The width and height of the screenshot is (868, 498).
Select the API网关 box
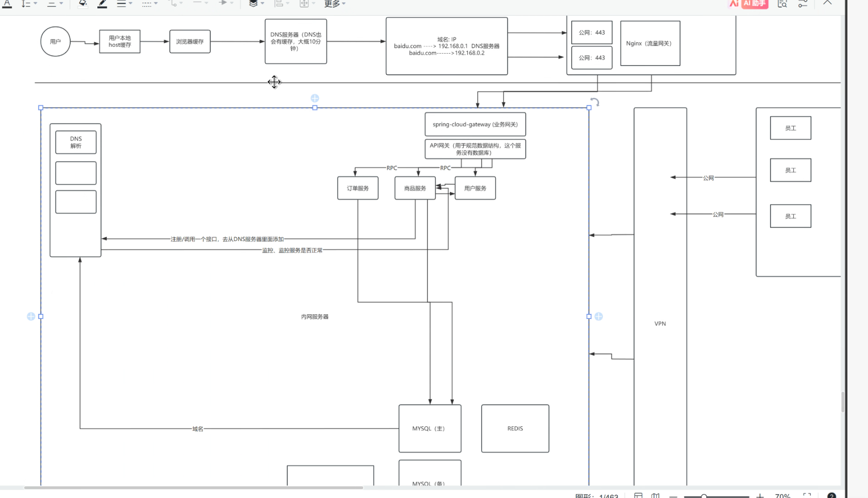pyautogui.click(x=475, y=149)
